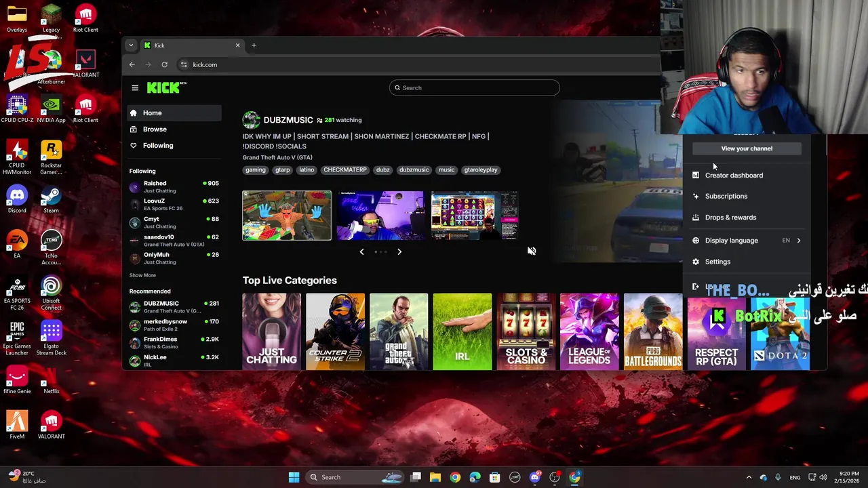Open saaedov10 channel in Following list

click(174, 240)
